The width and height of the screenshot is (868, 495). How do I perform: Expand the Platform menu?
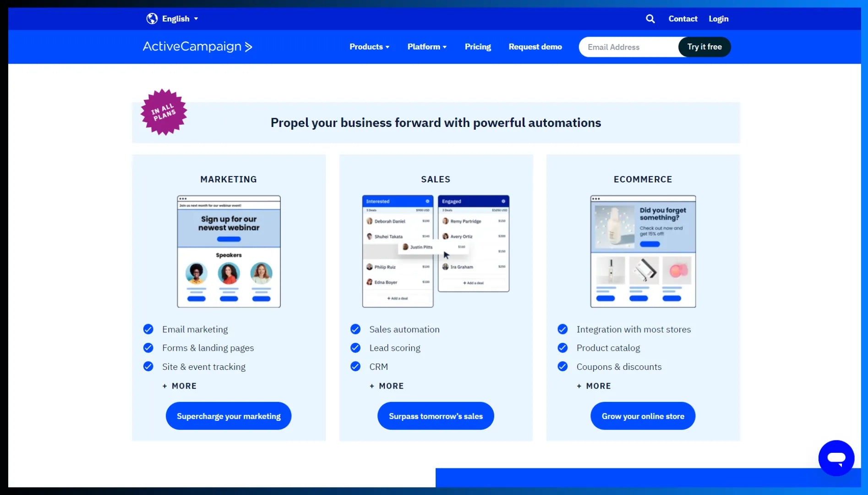pos(427,47)
